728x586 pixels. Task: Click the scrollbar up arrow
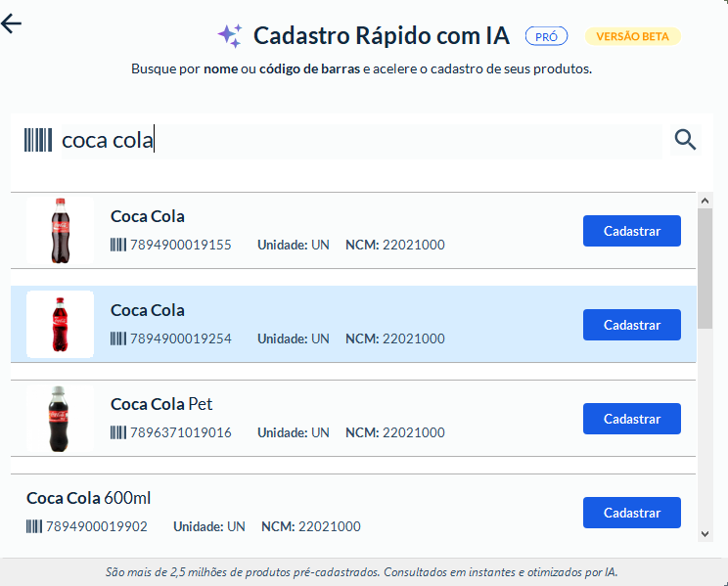(705, 200)
